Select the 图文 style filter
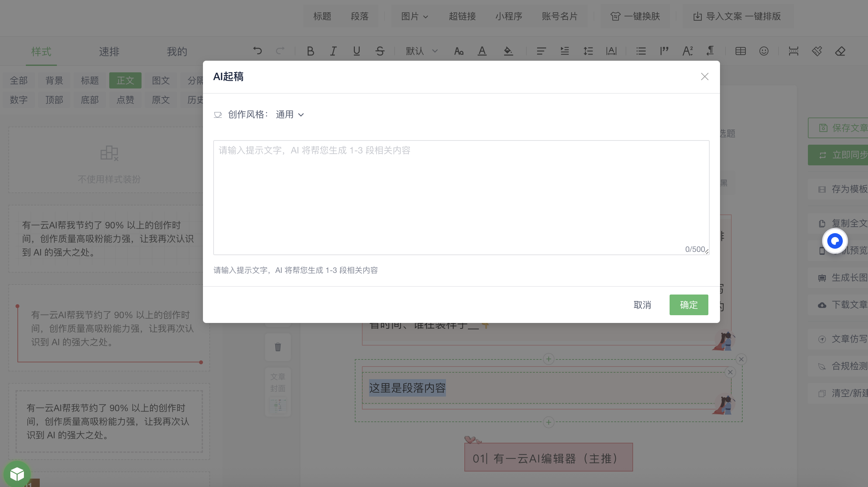Screen dimensions: 868x487 161,80
